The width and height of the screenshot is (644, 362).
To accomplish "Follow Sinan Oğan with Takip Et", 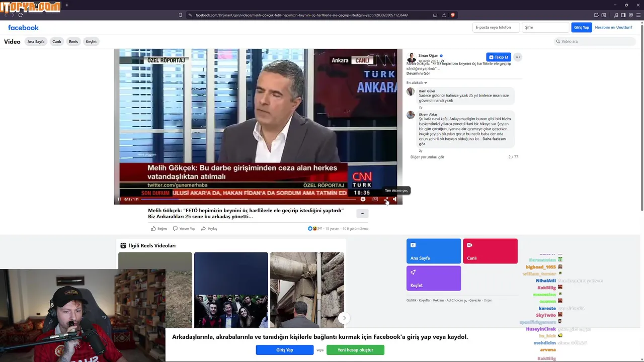I will point(499,57).
